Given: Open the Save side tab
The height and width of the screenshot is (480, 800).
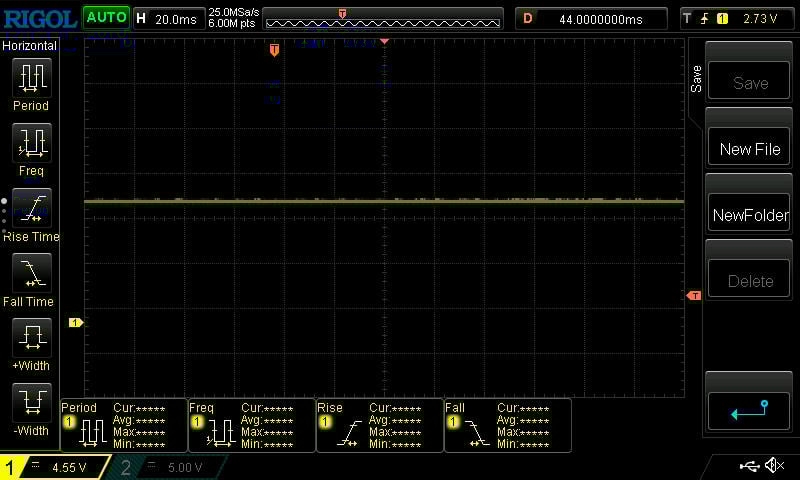Looking at the screenshot, I should pyautogui.click(x=696, y=79).
